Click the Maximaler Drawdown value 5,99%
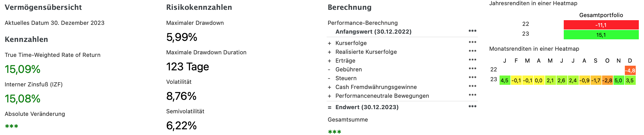This screenshot has width=644, height=135. pyautogui.click(x=182, y=37)
